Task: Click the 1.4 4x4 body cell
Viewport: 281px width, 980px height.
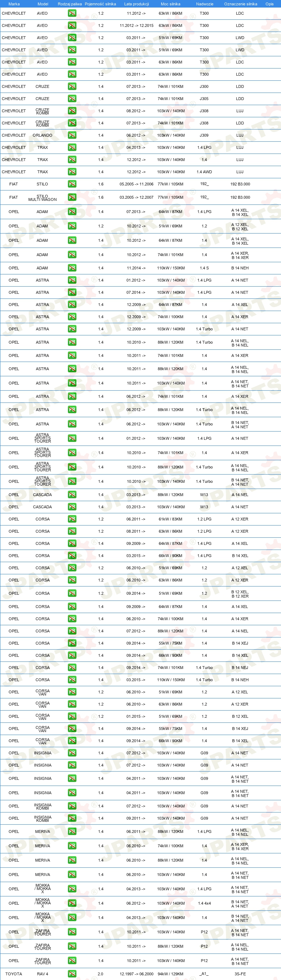Action: 204,903
